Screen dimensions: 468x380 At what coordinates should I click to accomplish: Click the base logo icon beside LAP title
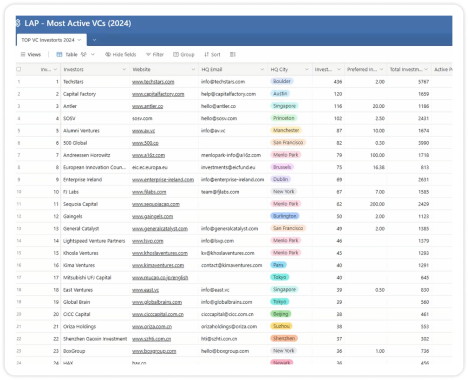[x=18, y=23]
